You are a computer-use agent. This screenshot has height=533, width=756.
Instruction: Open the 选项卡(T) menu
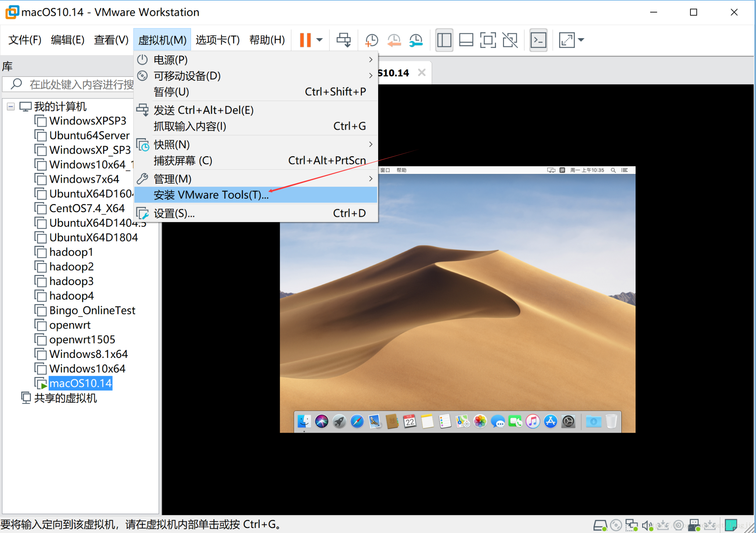(x=218, y=40)
